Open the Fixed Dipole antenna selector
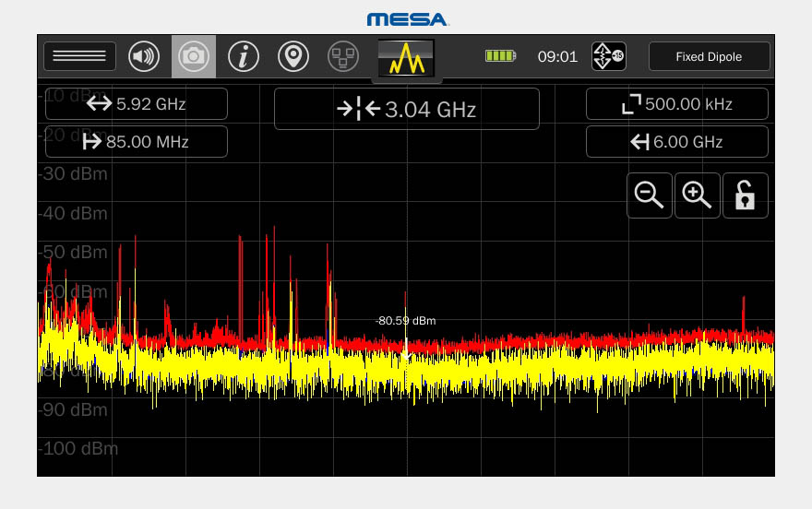 [x=709, y=56]
